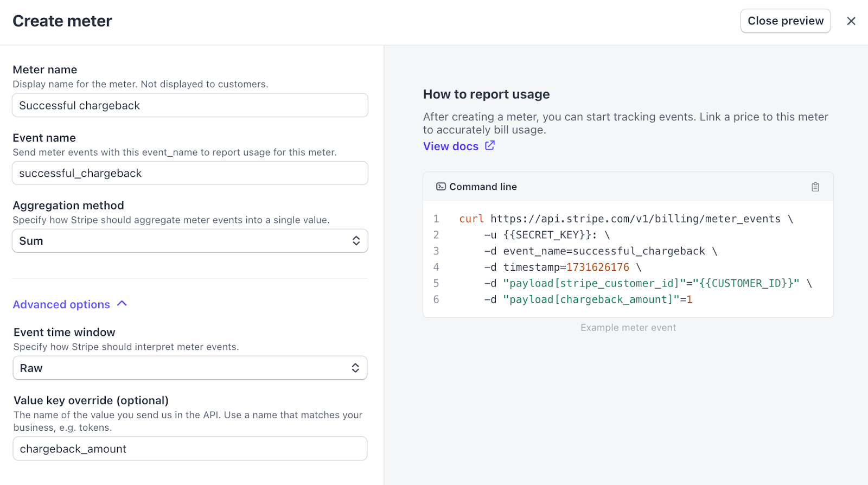868x485 pixels.
Task: Click the Example meter event caption
Action: 628,328
